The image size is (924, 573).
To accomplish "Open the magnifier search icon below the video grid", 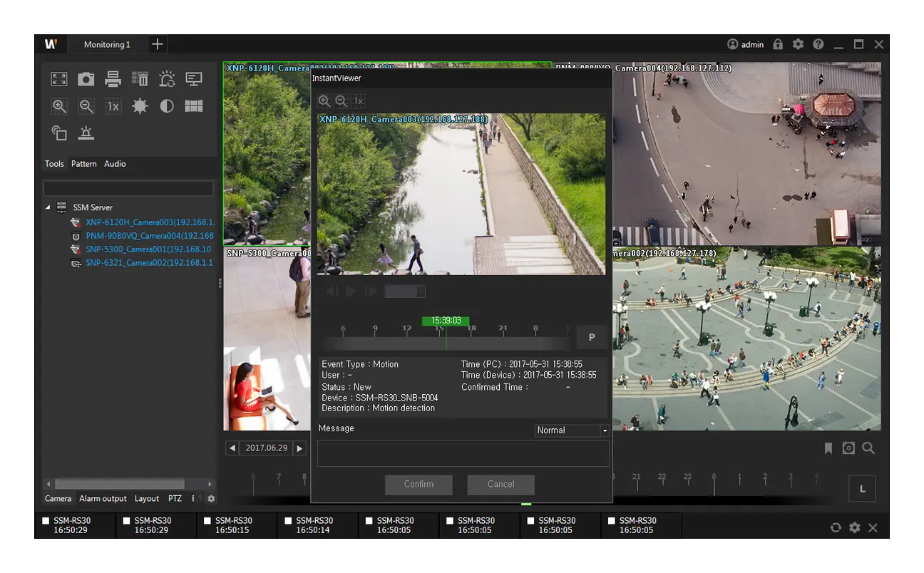I will [x=868, y=448].
